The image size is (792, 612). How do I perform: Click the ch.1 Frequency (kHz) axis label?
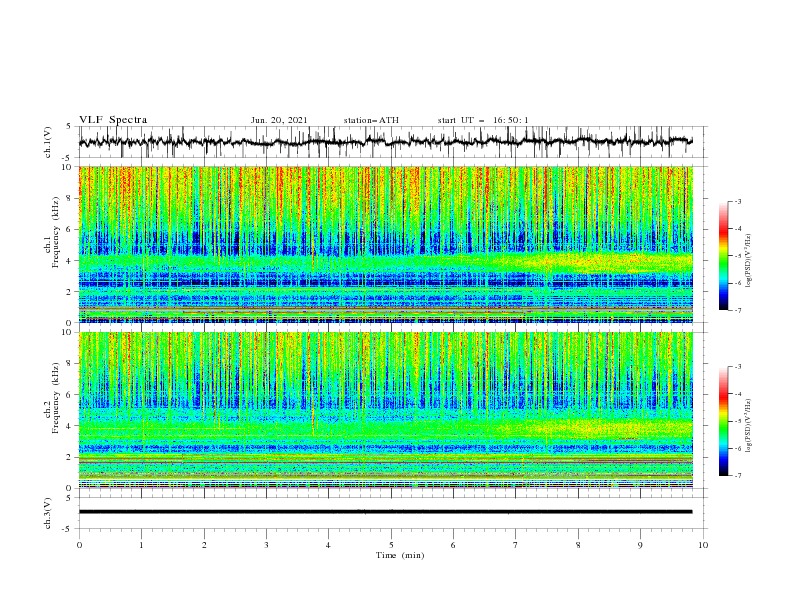(x=52, y=230)
